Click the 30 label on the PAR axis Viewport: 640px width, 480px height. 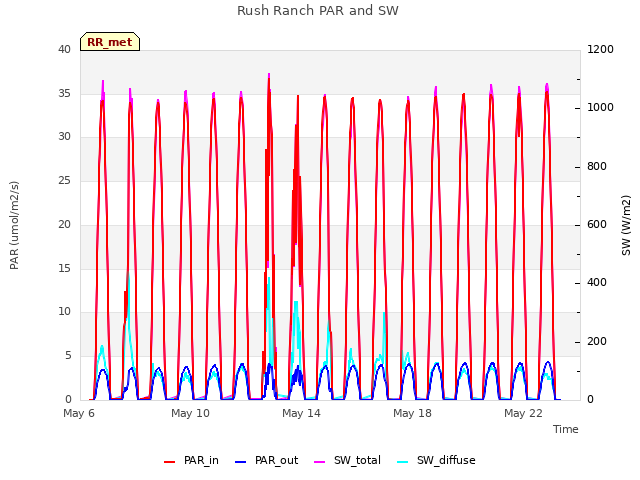coord(64,137)
